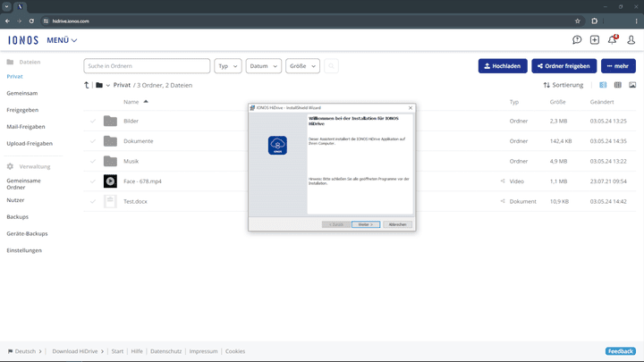The height and width of the screenshot is (362, 644).
Task: Open Backups in sidebar
Action: pos(18,216)
